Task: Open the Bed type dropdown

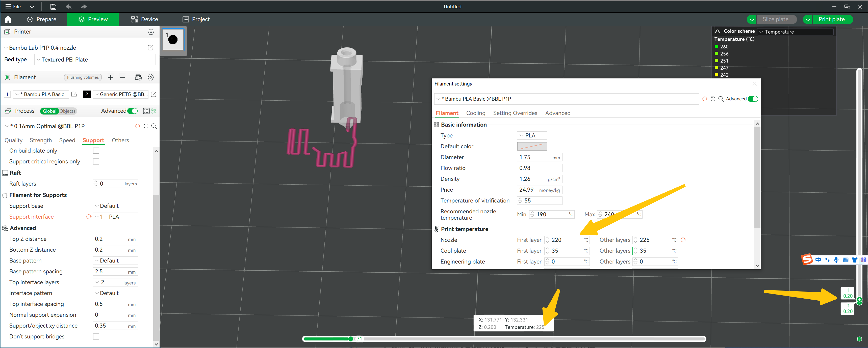Action: [95, 59]
